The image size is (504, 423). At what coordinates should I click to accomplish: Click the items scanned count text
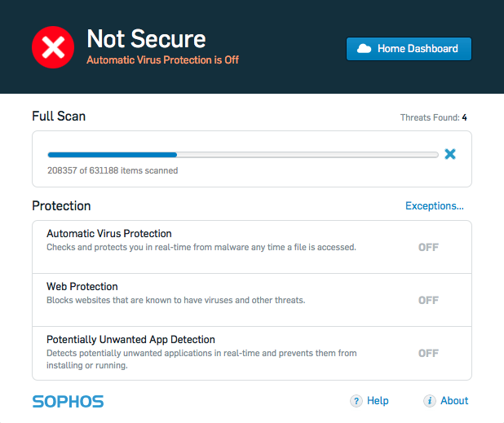(113, 170)
